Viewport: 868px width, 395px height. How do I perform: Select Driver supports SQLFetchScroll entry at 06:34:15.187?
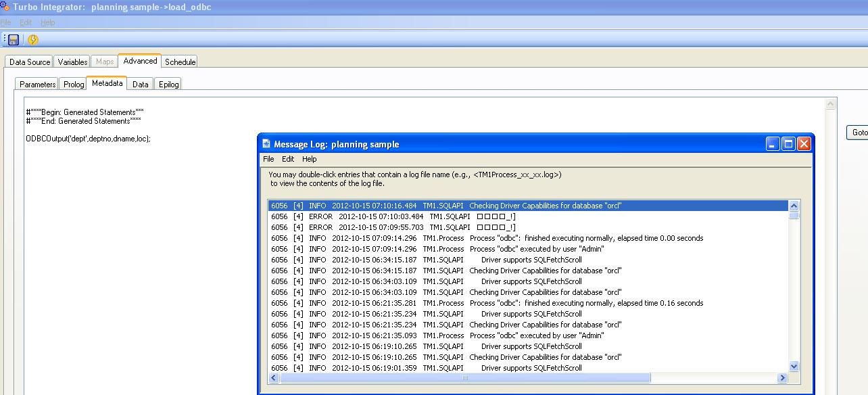528,260
